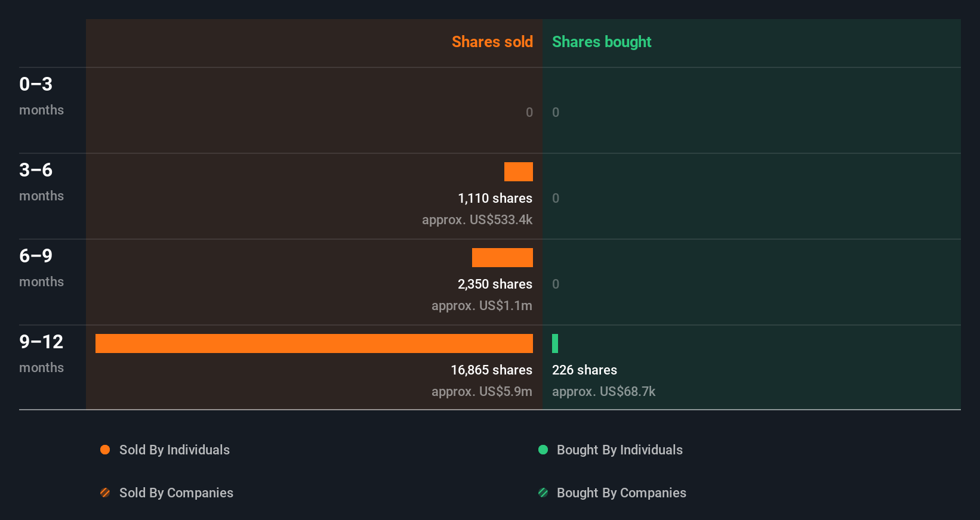Click the orange Sold By Individuals legend dot

(x=105, y=450)
